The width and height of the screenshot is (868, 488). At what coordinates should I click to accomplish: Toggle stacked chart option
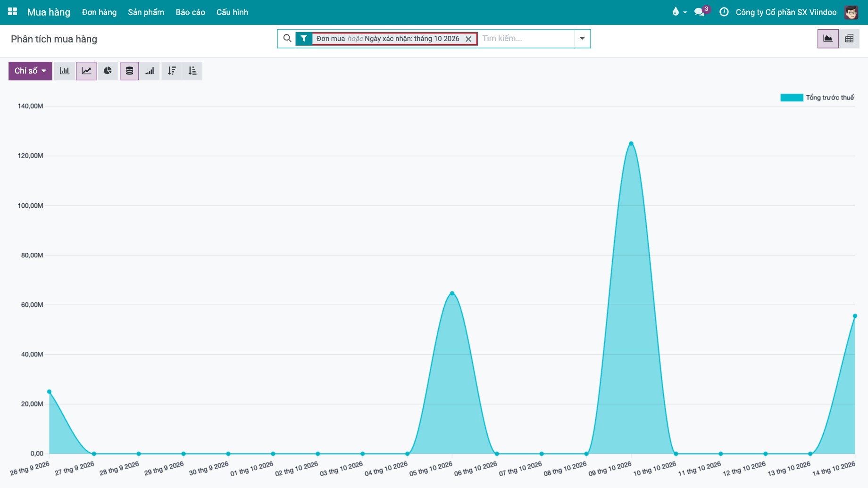tap(129, 71)
